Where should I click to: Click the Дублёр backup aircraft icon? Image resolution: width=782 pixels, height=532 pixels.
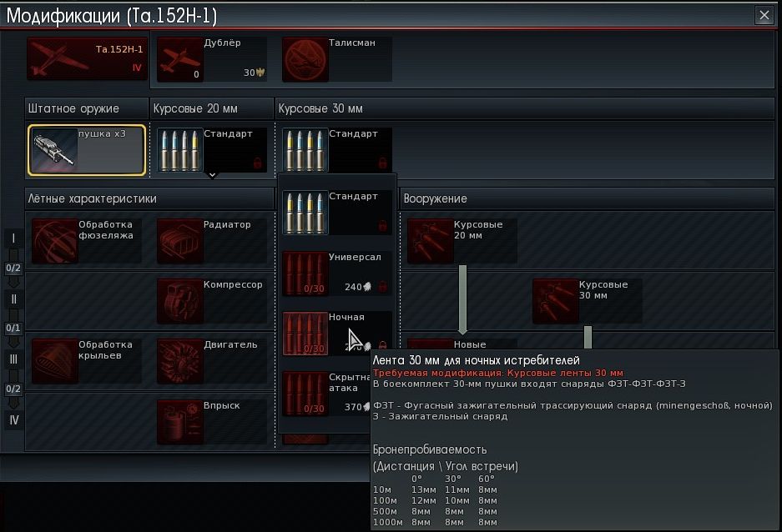coord(179,59)
